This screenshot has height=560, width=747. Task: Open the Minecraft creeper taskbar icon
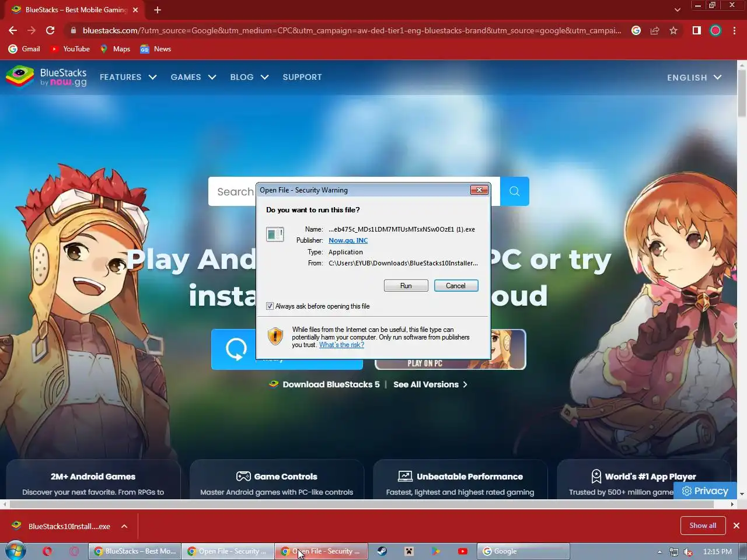coord(409,551)
